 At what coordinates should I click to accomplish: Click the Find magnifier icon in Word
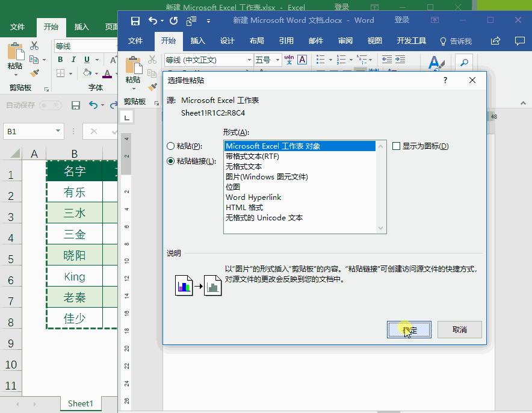[464, 63]
